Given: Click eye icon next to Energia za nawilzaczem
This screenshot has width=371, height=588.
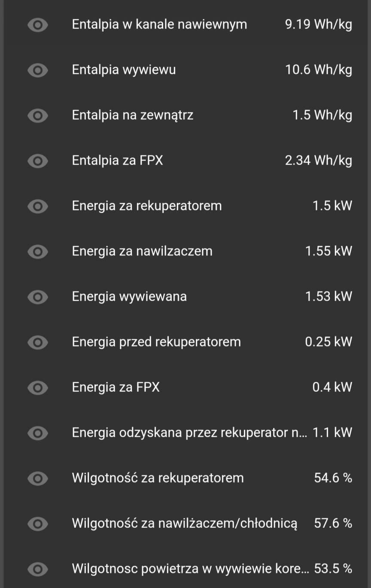Looking at the screenshot, I should click(38, 251).
